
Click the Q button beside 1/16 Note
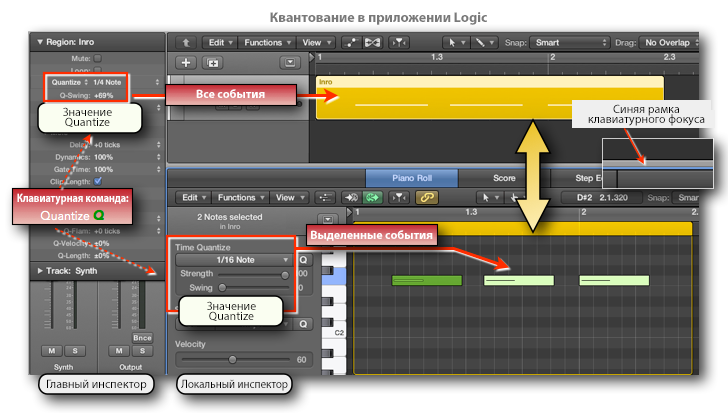[x=303, y=260]
